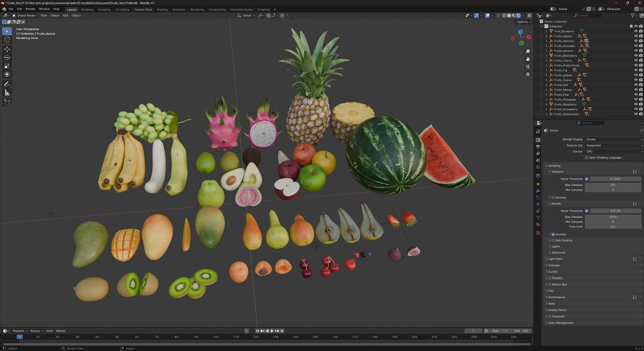Screen dimensions: 644x351
Task: Hide Fruit_Blueberry in viewport
Action: pos(636,31)
